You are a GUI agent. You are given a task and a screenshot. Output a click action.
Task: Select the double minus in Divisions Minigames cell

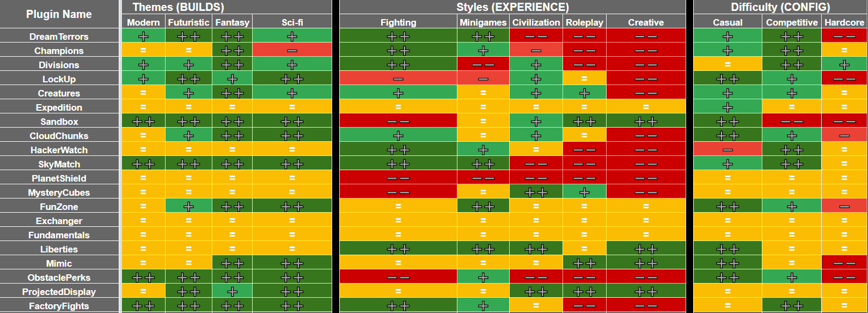483,65
